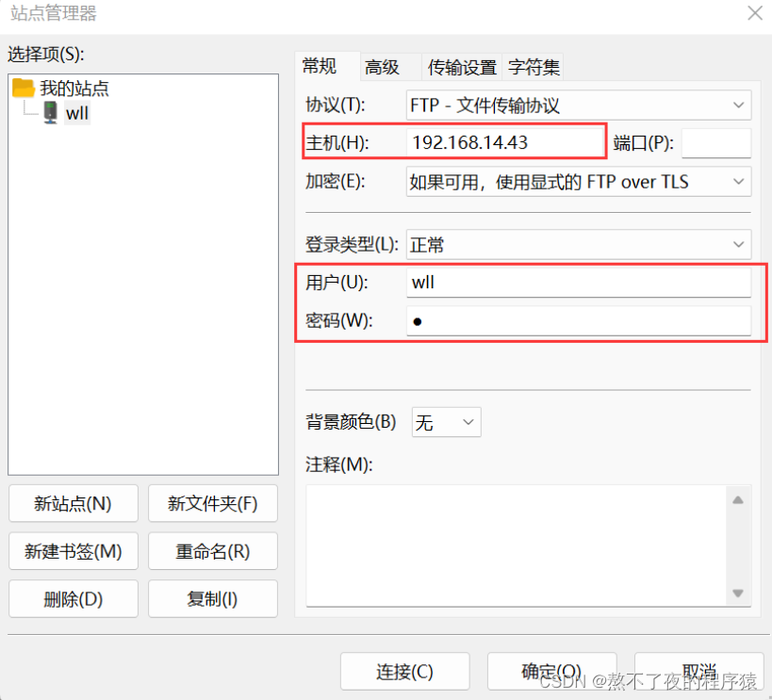Open the login type dropdown 正常
The image size is (772, 700).
(x=579, y=244)
